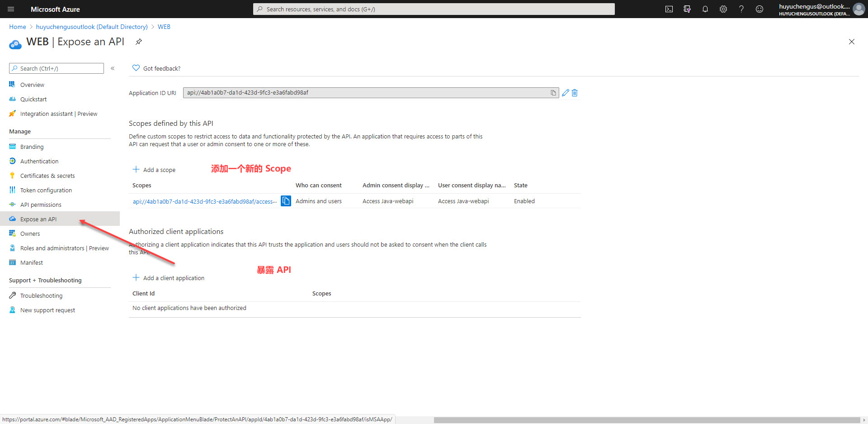Copy the Application ID URI to clipboard
The height and width of the screenshot is (424, 868).
[553, 93]
